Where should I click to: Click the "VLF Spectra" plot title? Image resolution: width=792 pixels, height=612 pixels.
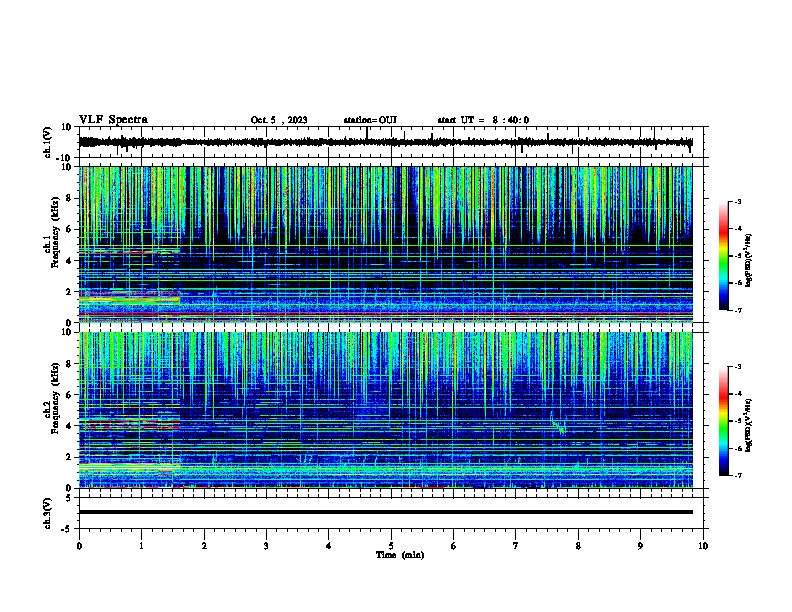coord(113,120)
